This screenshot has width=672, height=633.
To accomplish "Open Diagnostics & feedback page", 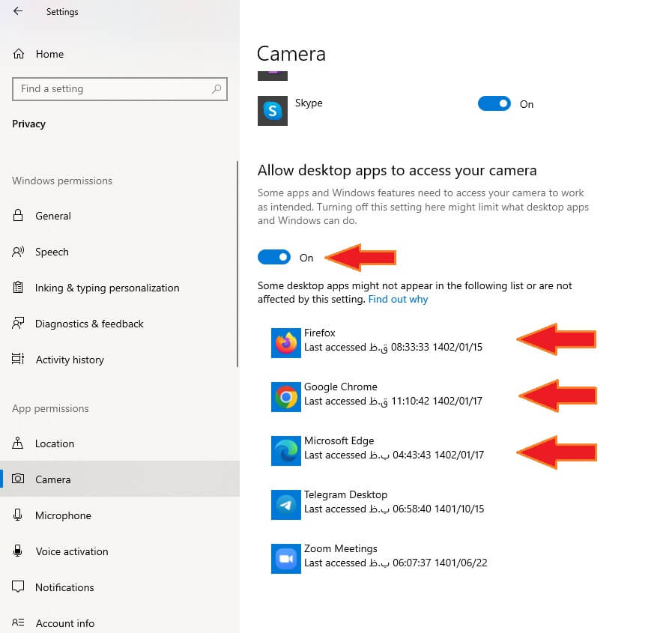I will 89,324.
